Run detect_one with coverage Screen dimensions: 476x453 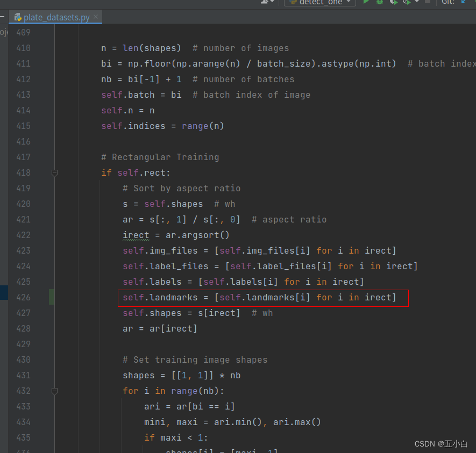(393, 2)
